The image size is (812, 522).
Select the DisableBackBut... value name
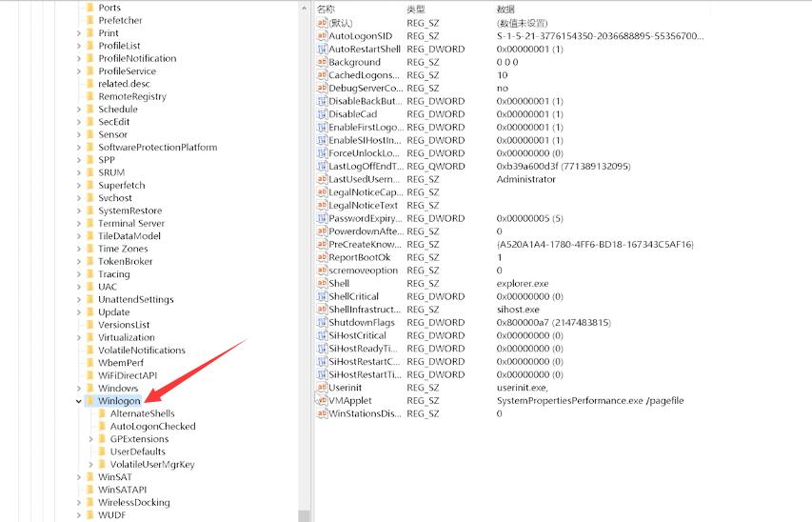coord(366,101)
